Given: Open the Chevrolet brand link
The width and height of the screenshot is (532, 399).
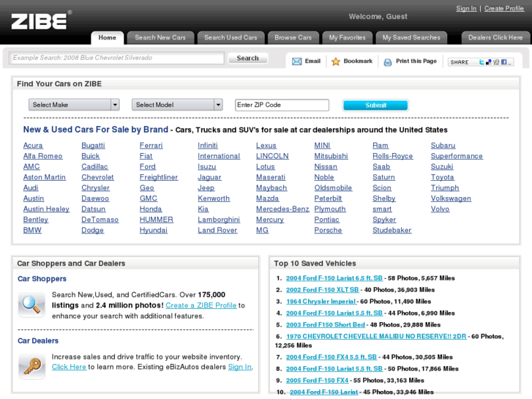Looking at the screenshot, I should [x=98, y=177].
